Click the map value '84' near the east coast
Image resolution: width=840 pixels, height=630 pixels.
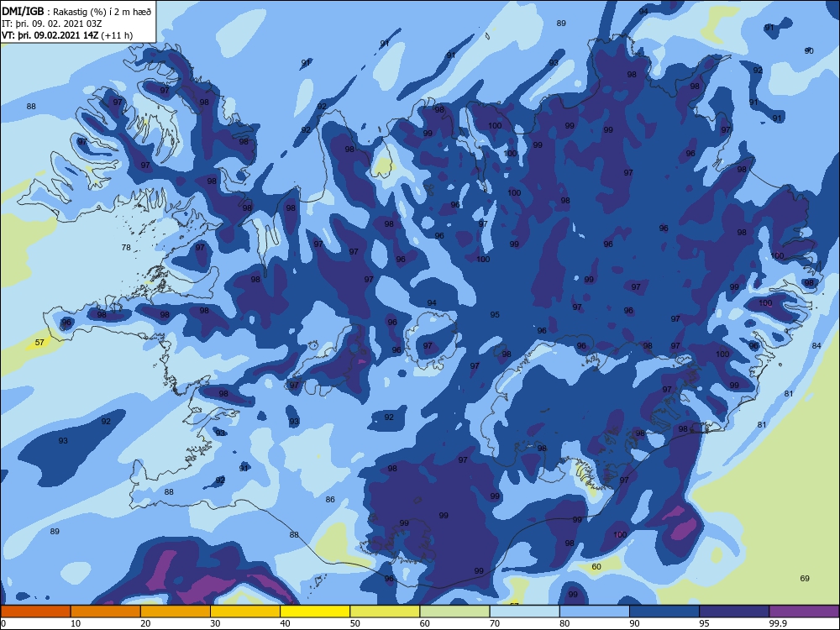pyautogui.click(x=816, y=345)
